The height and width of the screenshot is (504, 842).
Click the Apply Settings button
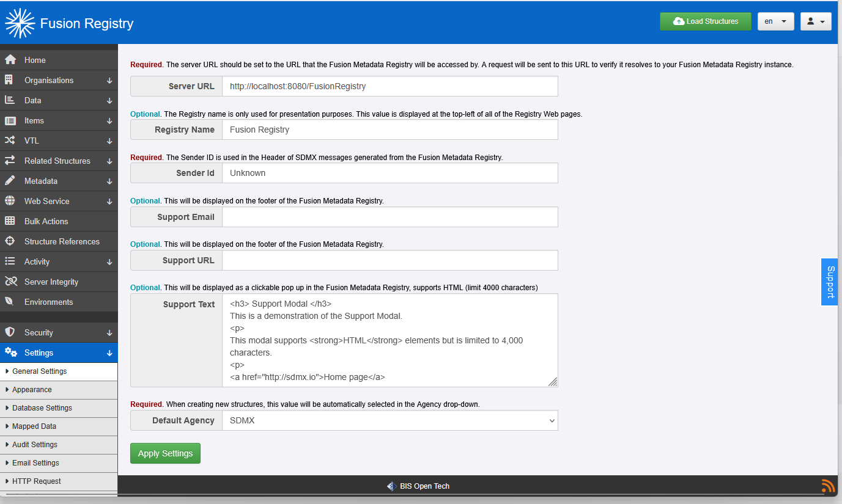165,453
